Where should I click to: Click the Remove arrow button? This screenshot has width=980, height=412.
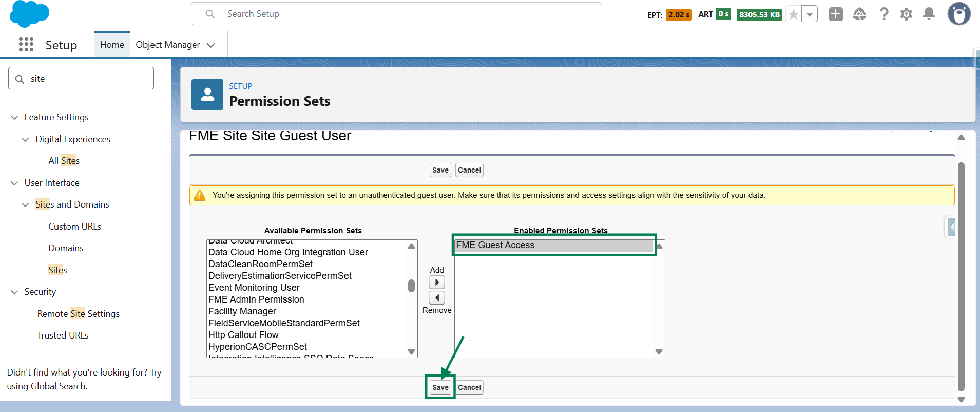pyautogui.click(x=437, y=297)
